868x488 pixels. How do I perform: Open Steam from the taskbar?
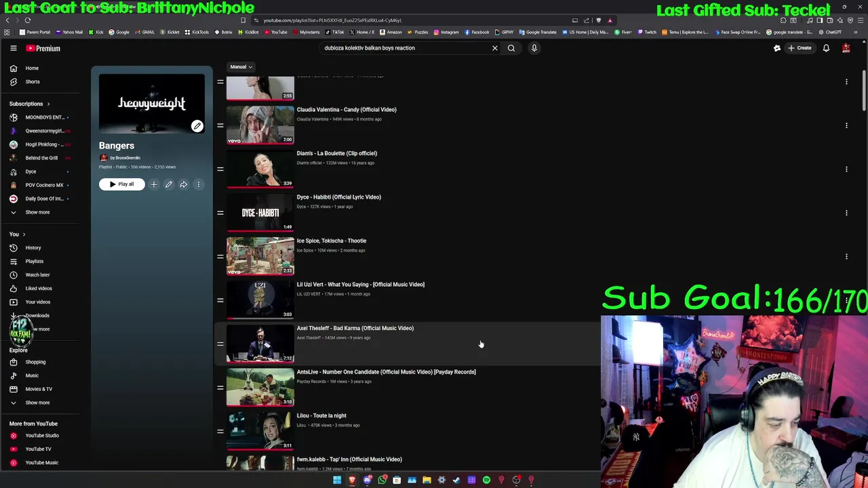[x=456, y=480]
